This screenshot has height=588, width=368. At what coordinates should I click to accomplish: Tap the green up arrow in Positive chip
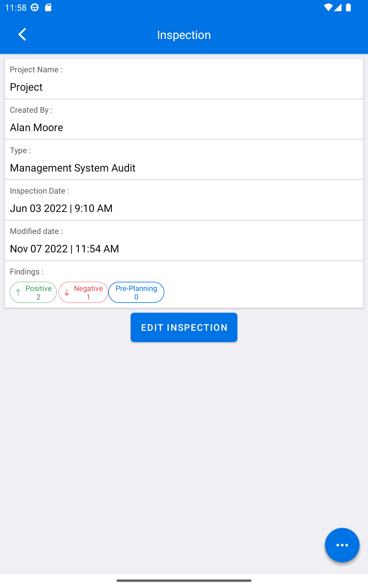point(18,292)
